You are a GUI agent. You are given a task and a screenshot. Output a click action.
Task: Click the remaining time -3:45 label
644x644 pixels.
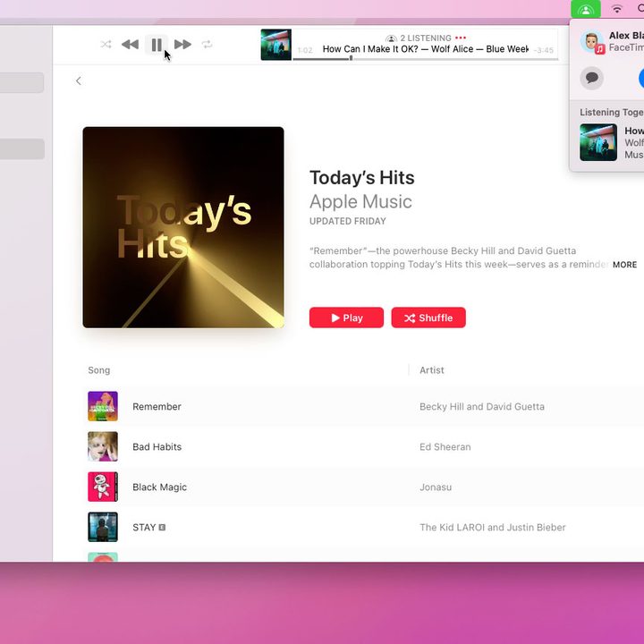pos(544,50)
